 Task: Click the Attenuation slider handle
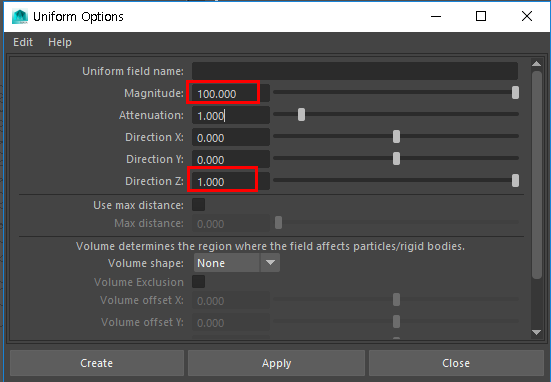(x=301, y=115)
